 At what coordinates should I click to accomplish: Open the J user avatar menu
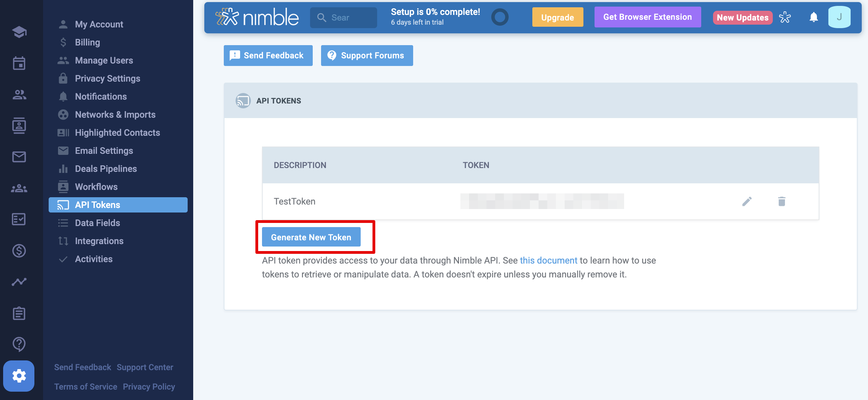point(839,17)
